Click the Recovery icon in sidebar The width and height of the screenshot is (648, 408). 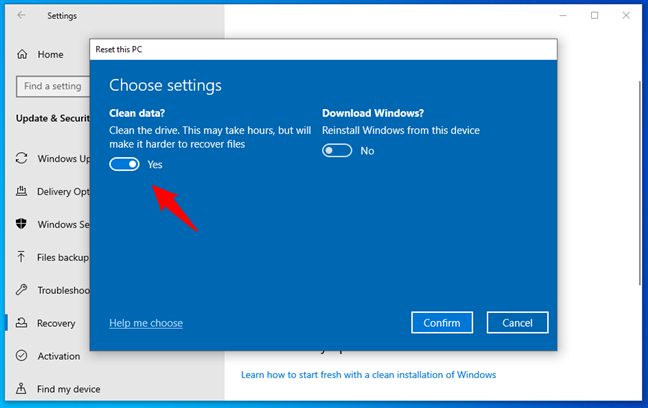(x=21, y=322)
